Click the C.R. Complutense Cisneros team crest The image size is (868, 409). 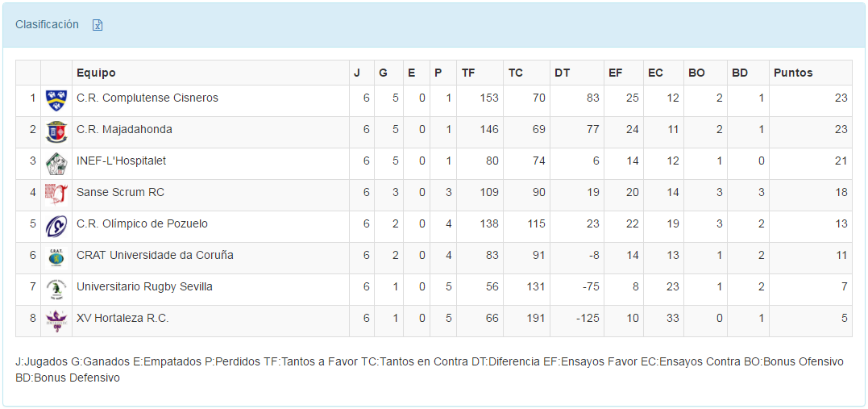tap(56, 100)
